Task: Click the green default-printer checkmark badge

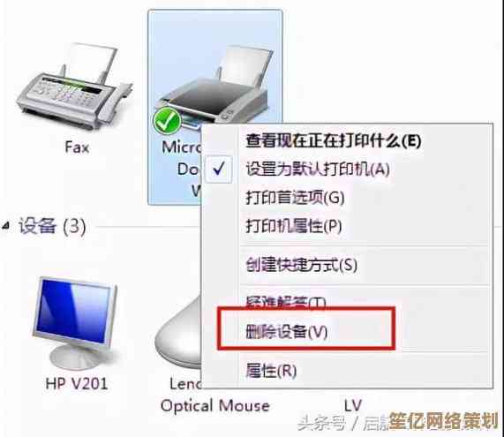Action: pos(167,121)
